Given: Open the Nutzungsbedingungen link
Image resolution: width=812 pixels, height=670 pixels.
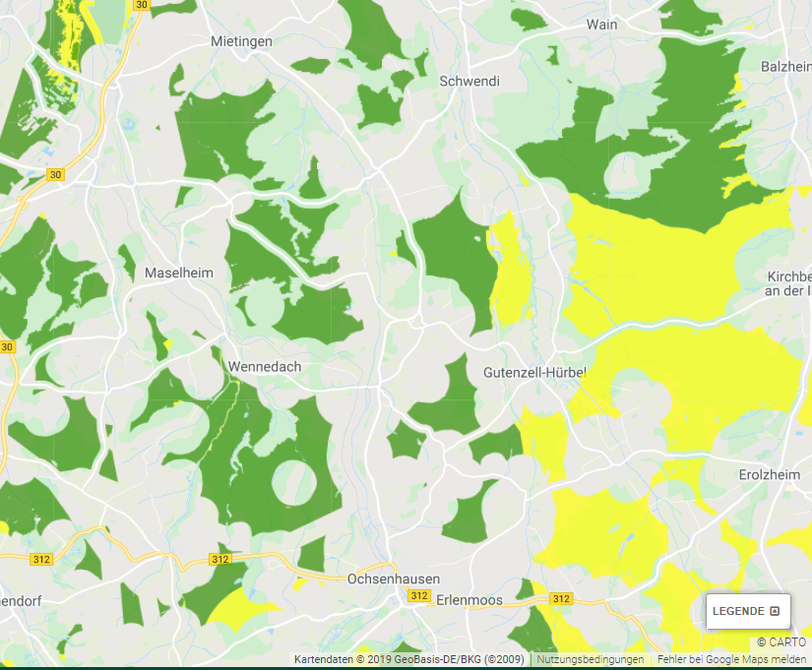Looking at the screenshot, I should tap(590, 660).
